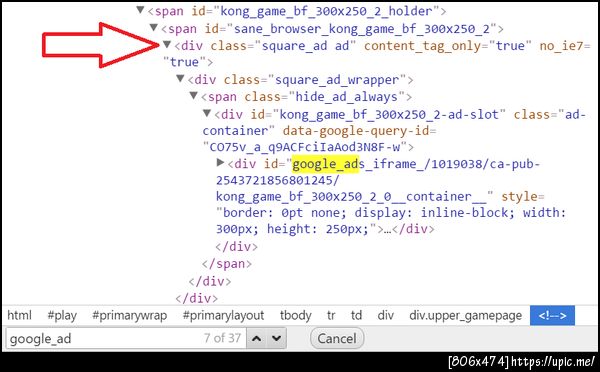Screen dimensions: 600x372
Task: Select div.upper_gamepage breadcrumb item
Action: point(465,315)
